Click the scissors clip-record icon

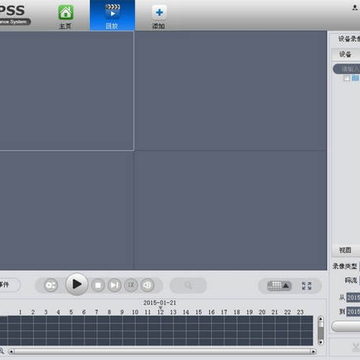[x=356, y=348]
